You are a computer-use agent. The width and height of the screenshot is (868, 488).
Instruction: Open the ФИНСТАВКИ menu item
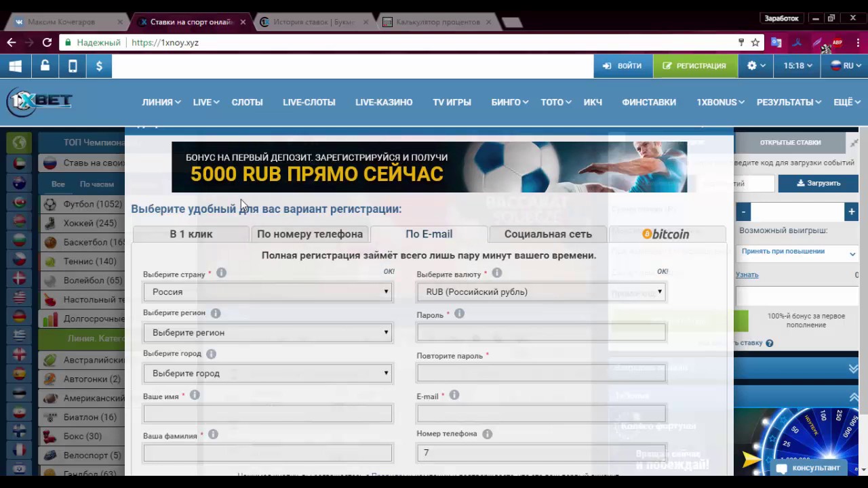tap(649, 102)
